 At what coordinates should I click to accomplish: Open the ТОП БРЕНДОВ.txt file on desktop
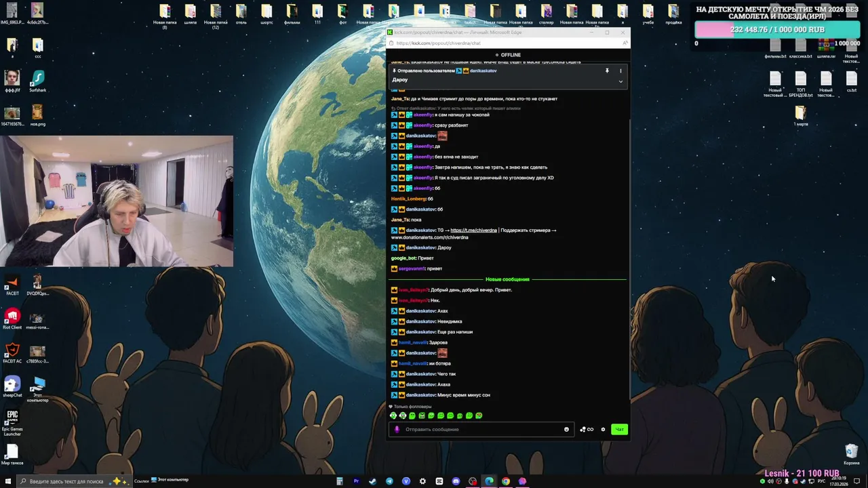(x=801, y=84)
